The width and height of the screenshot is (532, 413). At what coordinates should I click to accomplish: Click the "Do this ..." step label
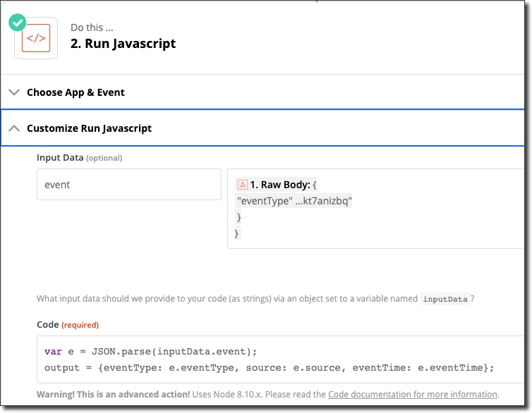click(92, 27)
